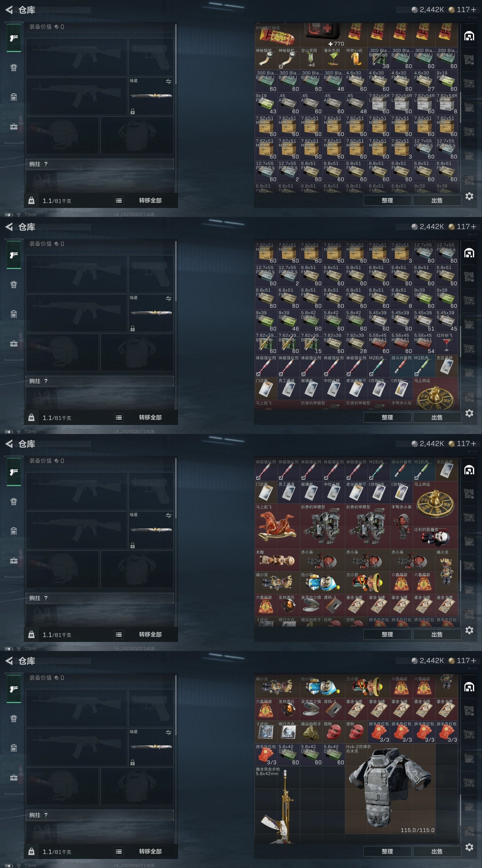482x868 pixels.
Task: Toggle swap arrows on 暗星 slot beside 好运爆红烟花 stash
Action: click(x=168, y=82)
